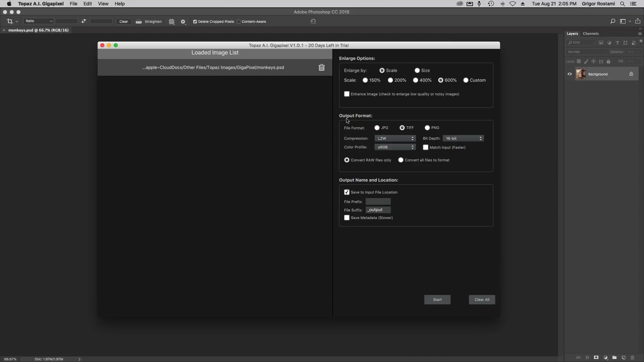Viewport: 644px width, 362px height.
Task: Hide the Background layer with eye icon
Action: [570, 74]
